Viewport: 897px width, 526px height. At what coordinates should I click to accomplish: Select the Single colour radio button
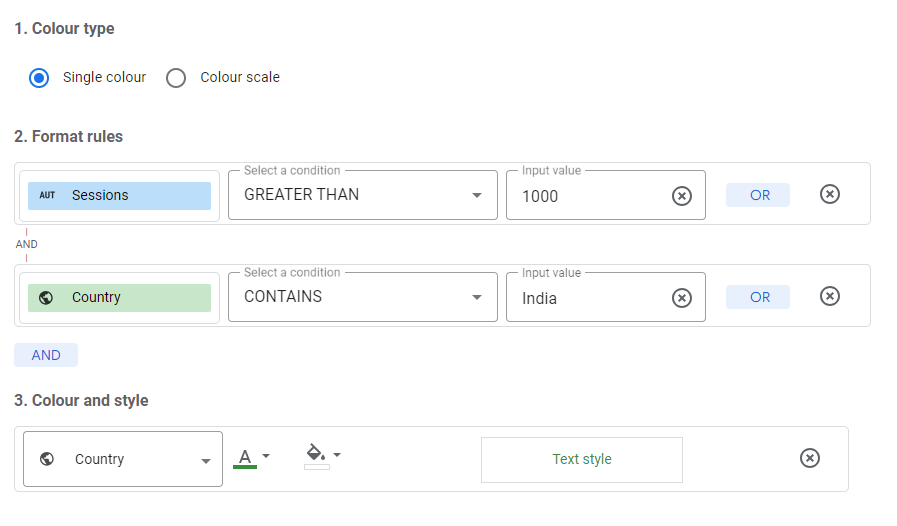[39, 78]
